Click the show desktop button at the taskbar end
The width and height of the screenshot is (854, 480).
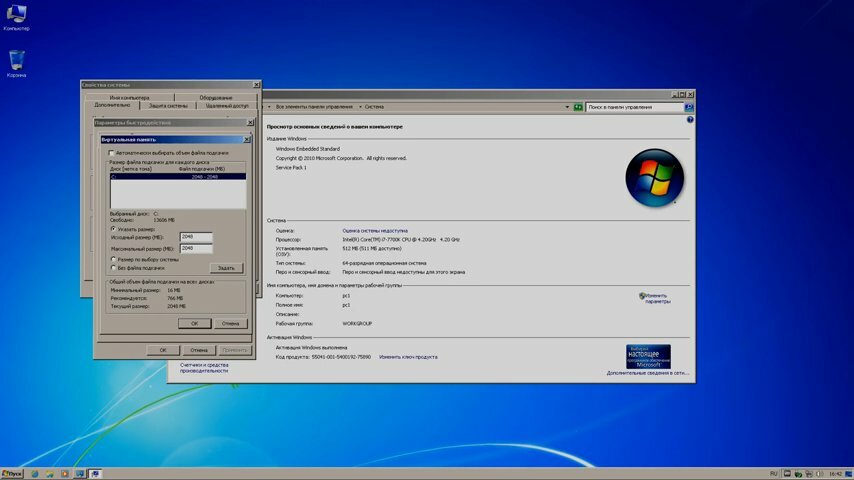(x=849, y=474)
